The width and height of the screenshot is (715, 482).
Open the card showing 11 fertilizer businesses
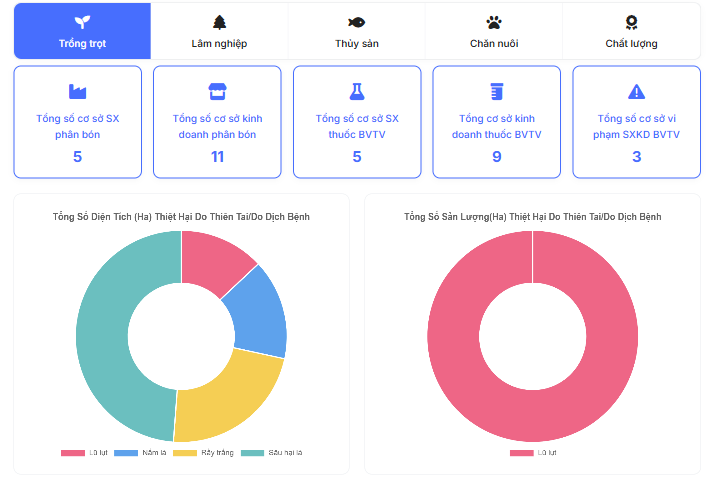pos(217,122)
